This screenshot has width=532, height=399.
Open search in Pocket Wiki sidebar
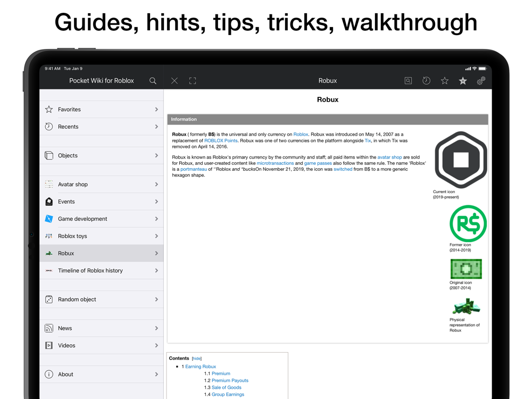[x=153, y=81]
